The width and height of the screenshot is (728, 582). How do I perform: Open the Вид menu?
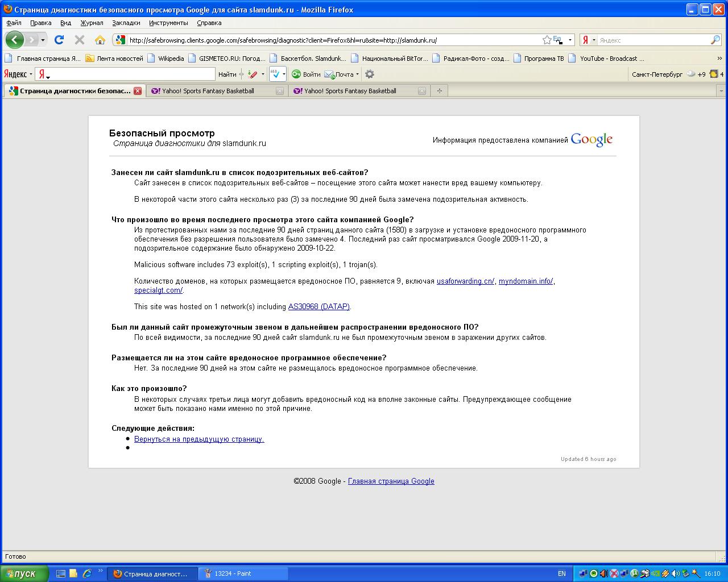coord(66,23)
